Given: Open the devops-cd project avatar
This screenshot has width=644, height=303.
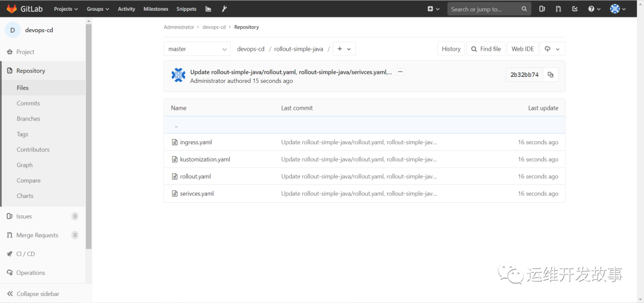Looking at the screenshot, I should (x=13, y=30).
